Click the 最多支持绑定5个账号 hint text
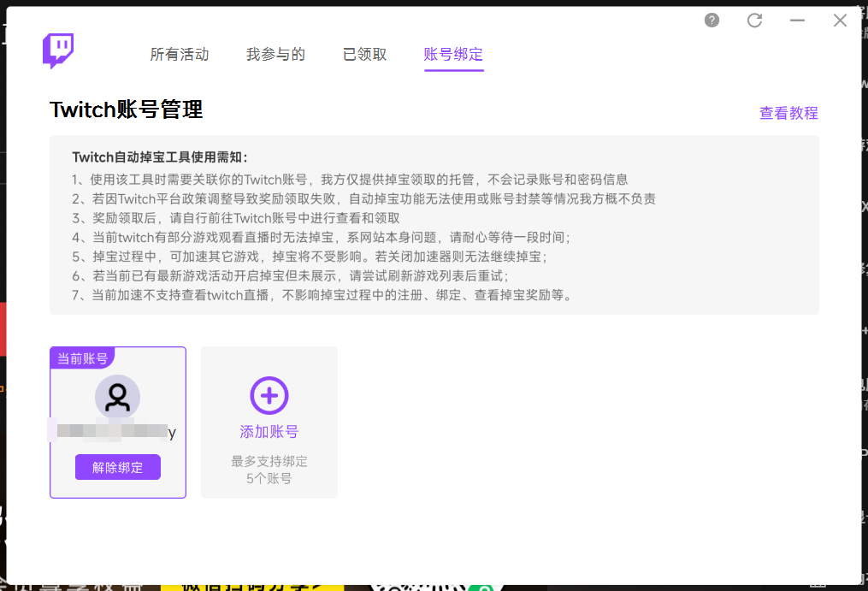This screenshot has width=868, height=591. coord(269,470)
